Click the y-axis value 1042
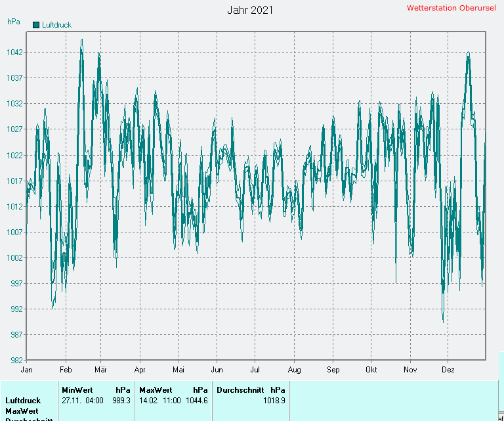 (15, 52)
